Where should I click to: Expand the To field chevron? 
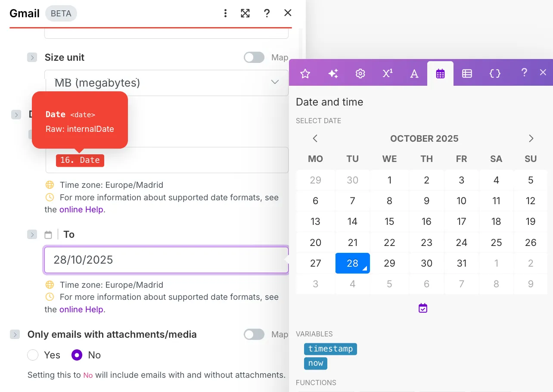32,234
